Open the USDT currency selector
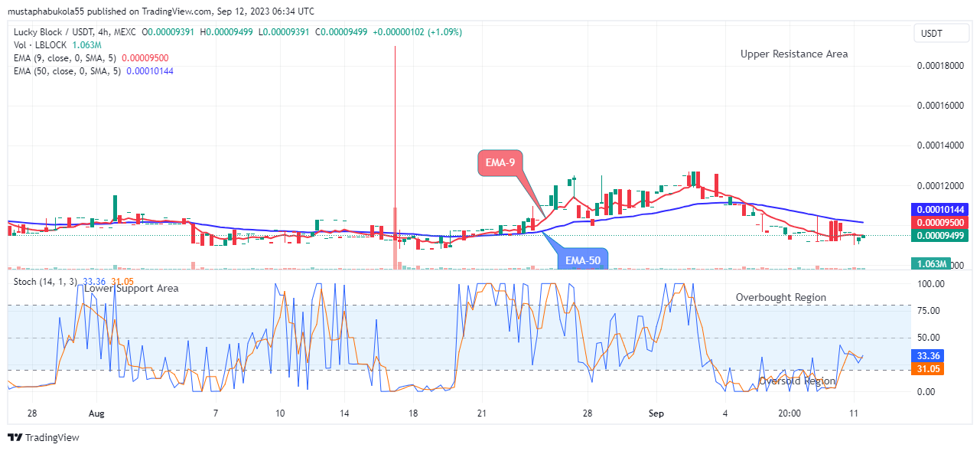 click(941, 33)
